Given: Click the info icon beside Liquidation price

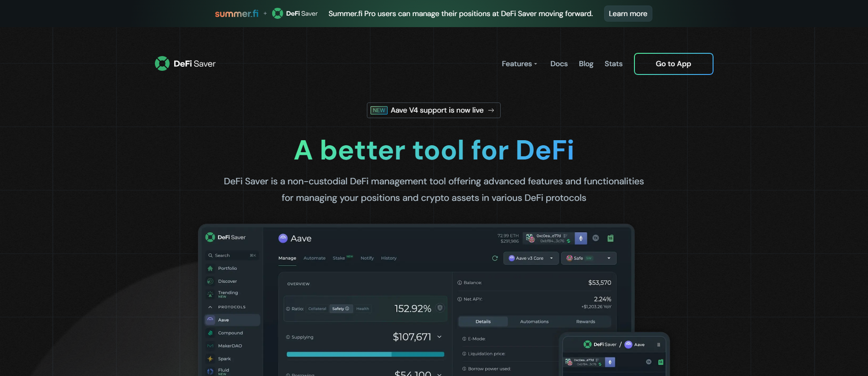Looking at the screenshot, I should click(464, 354).
